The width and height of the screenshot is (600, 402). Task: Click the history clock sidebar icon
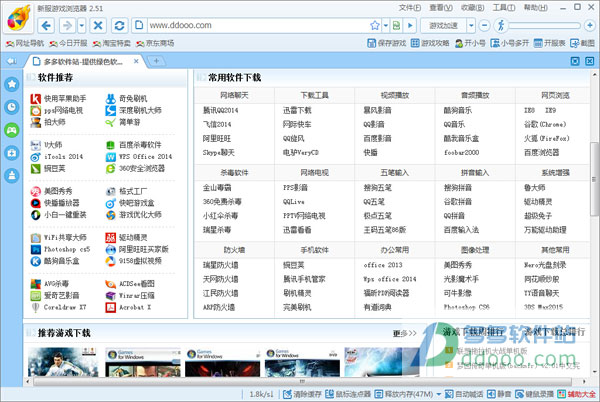12,107
